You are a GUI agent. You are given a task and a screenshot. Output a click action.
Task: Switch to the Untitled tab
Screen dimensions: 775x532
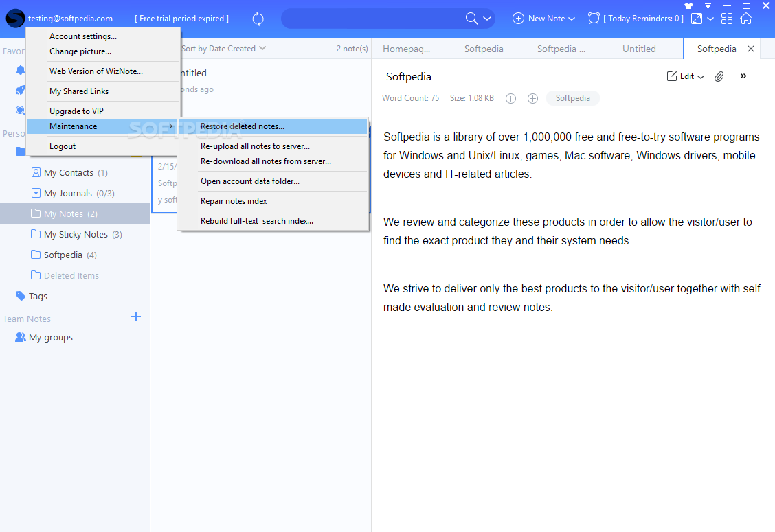pos(639,49)
